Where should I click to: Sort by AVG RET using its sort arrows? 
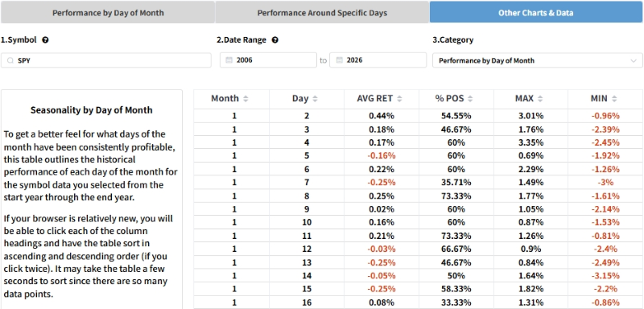pyautogui.click(x=399, y=98)
